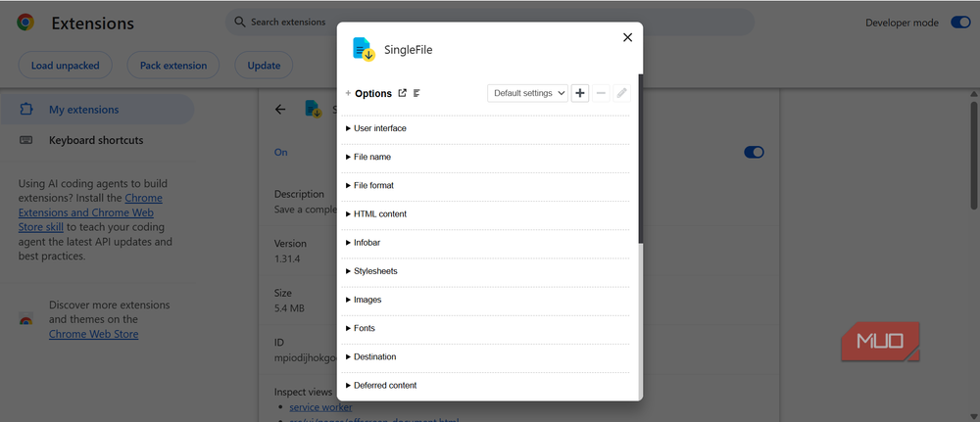This screenshot has height=422, width=980.
Task: Click the Extensions page title
Action: (x=92, y=23)
